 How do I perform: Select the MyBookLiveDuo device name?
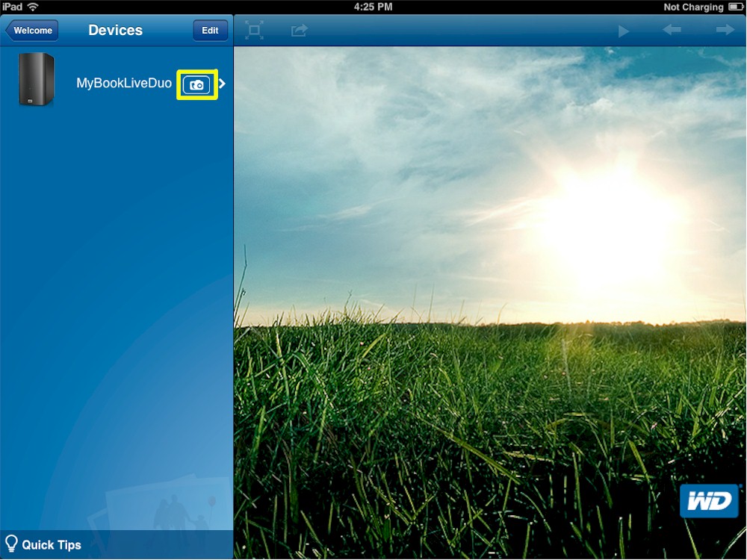[124, 84]
